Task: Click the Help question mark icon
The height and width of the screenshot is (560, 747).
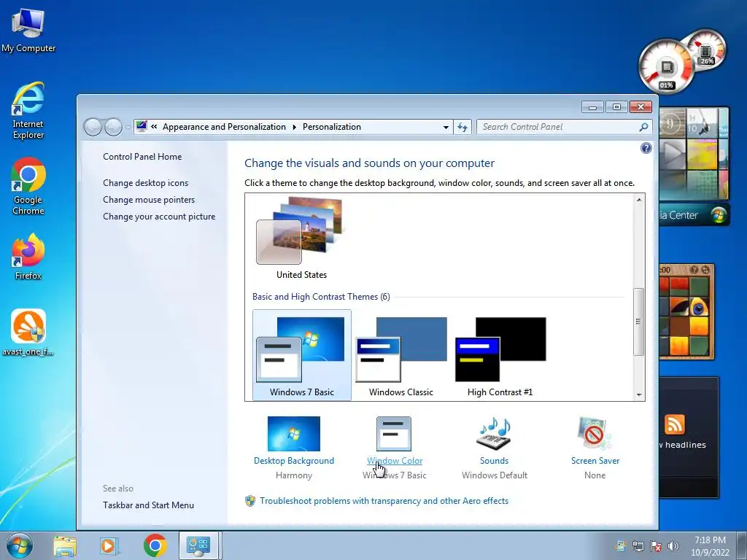Action: click(646, 148)
